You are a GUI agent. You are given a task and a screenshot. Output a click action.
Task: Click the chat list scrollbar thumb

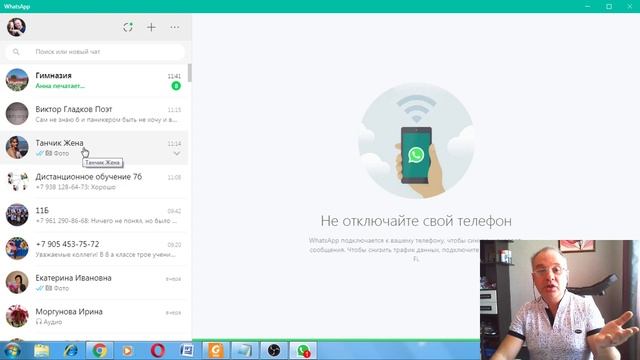point(190,73)
